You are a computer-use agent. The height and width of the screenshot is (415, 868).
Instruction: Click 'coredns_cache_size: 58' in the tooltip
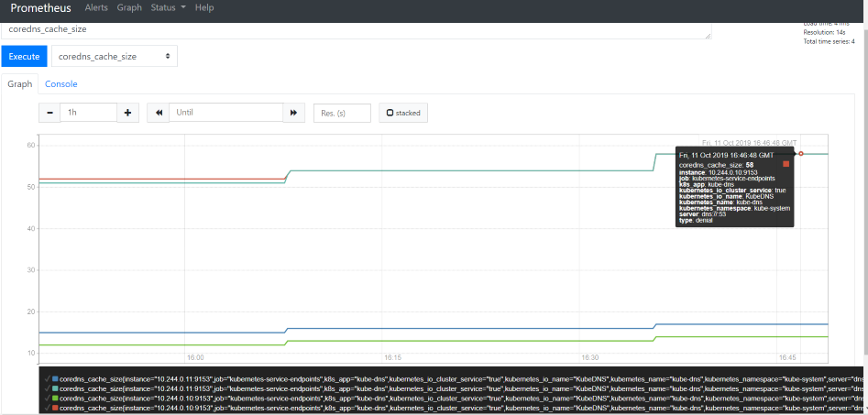tap(716, 165)
